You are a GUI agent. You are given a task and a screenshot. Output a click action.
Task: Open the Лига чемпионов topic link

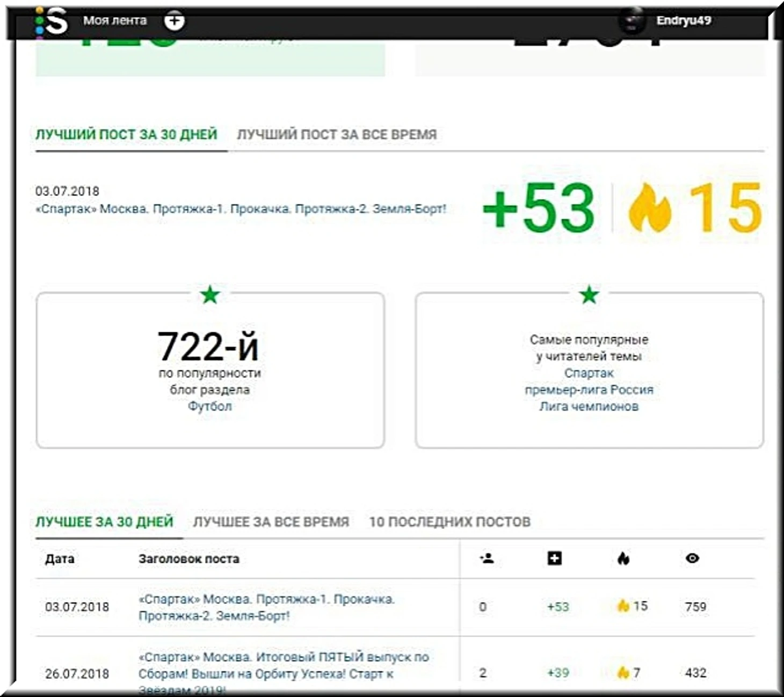pyautogui.click(x=589, y=406)
